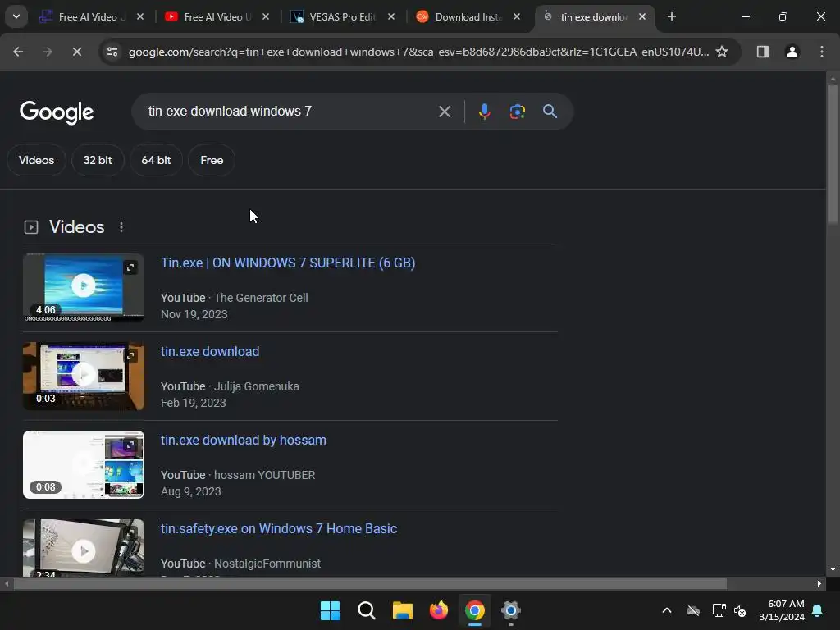840x630 pixels.
Task: Open the Chrome profile menu
Action: [x=792, y=52]
